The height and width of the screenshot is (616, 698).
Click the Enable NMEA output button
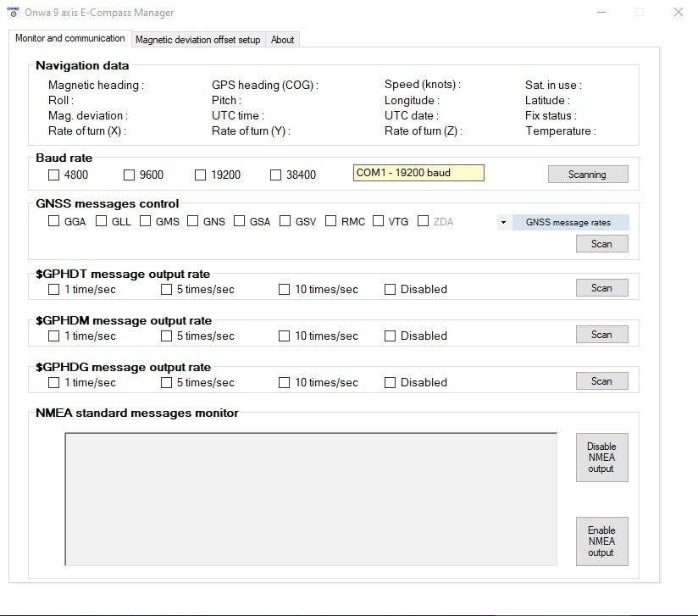(x=601, y=541)
